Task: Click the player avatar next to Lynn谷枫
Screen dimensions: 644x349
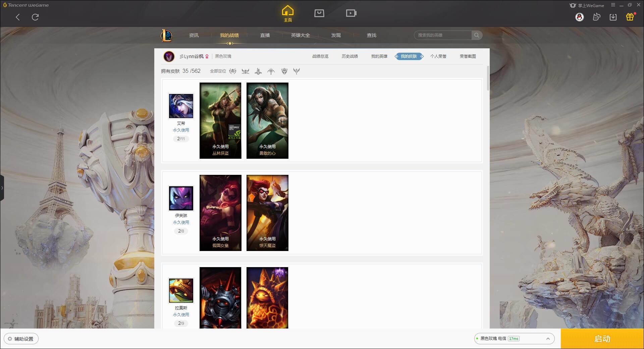Action: pos(169,56)
